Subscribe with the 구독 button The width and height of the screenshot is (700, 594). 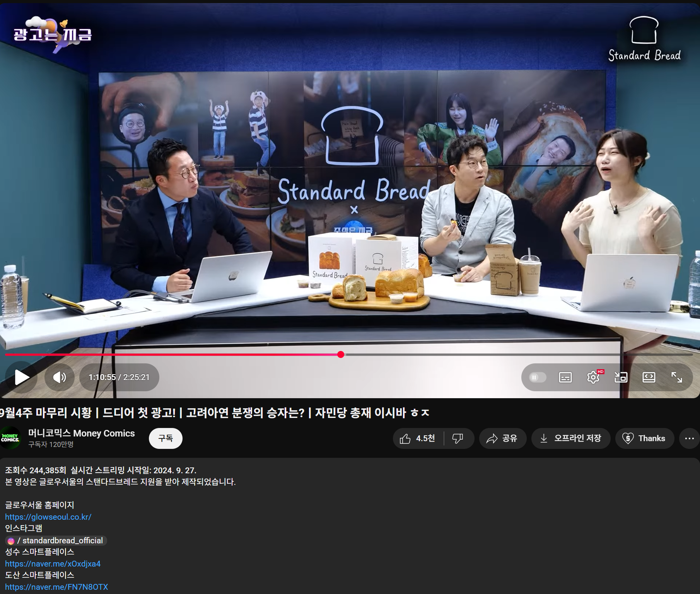(166, 438)
